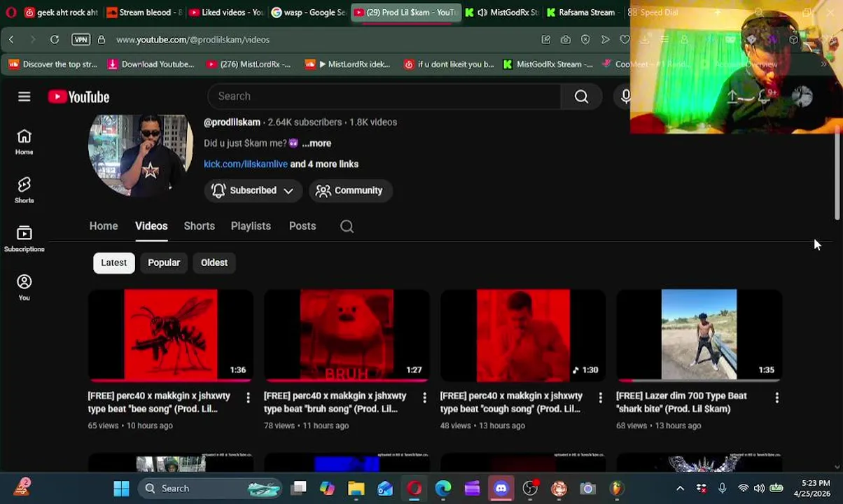Sort videos by Oldest
The height and width of the screenshot is (504, 843).
pyautogui.click(x=214, y=262)
